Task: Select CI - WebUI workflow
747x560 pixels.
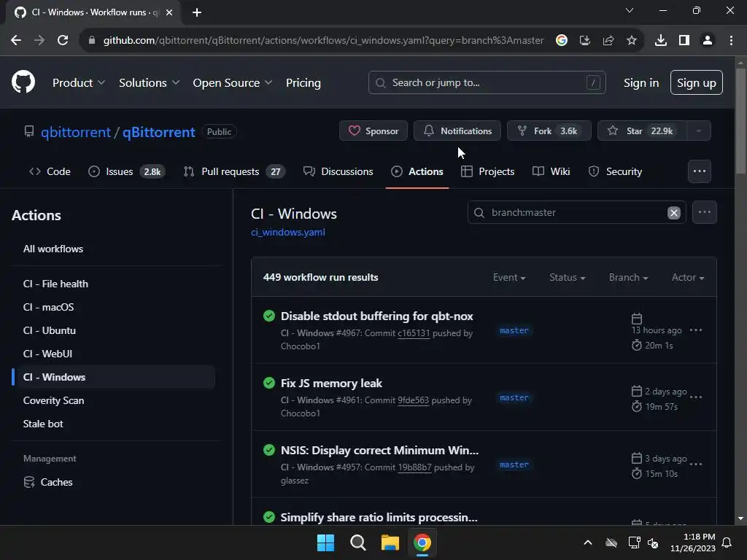Action: pyautogui.click(x=47, y=354)
